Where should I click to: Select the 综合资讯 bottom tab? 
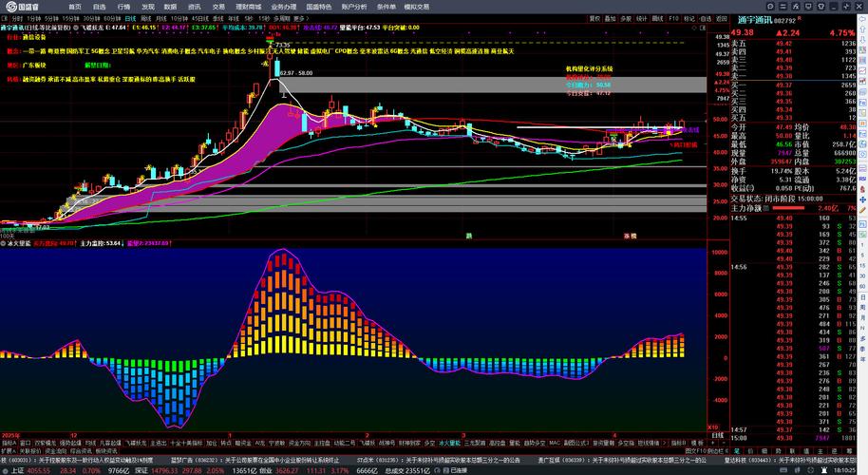[81, 450]
